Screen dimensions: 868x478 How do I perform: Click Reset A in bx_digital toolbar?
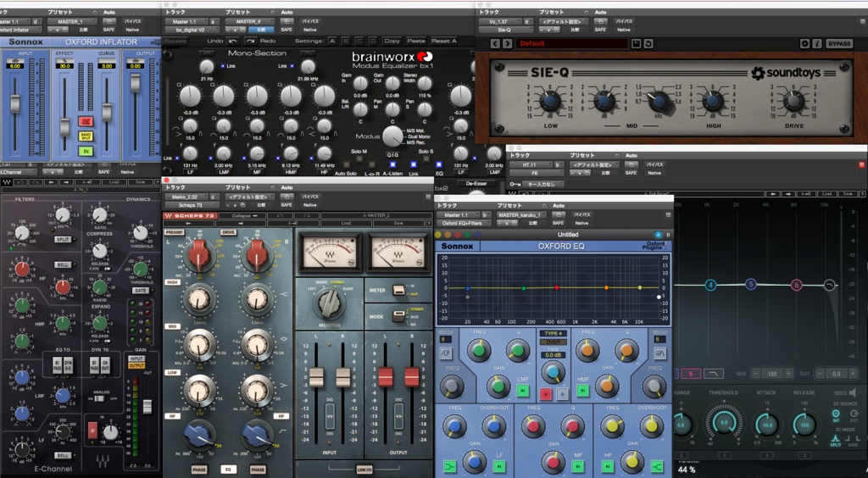(x=444, y=41)
